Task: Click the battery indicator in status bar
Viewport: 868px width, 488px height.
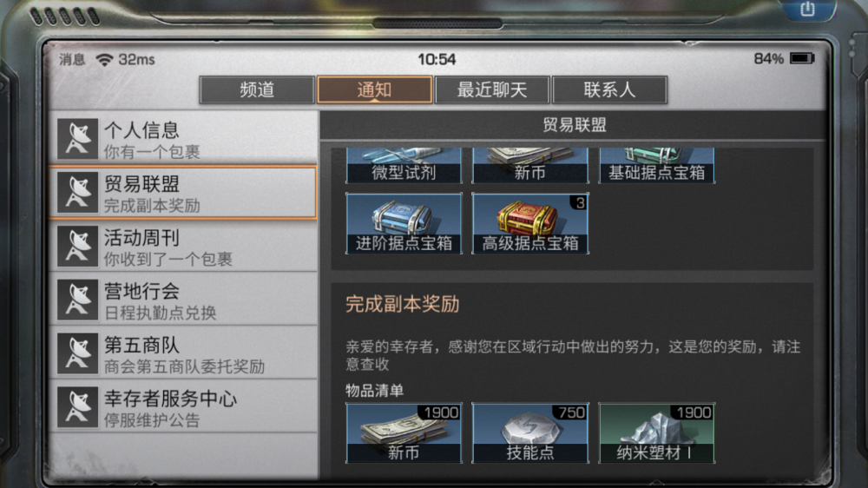Action: (802, 58)
